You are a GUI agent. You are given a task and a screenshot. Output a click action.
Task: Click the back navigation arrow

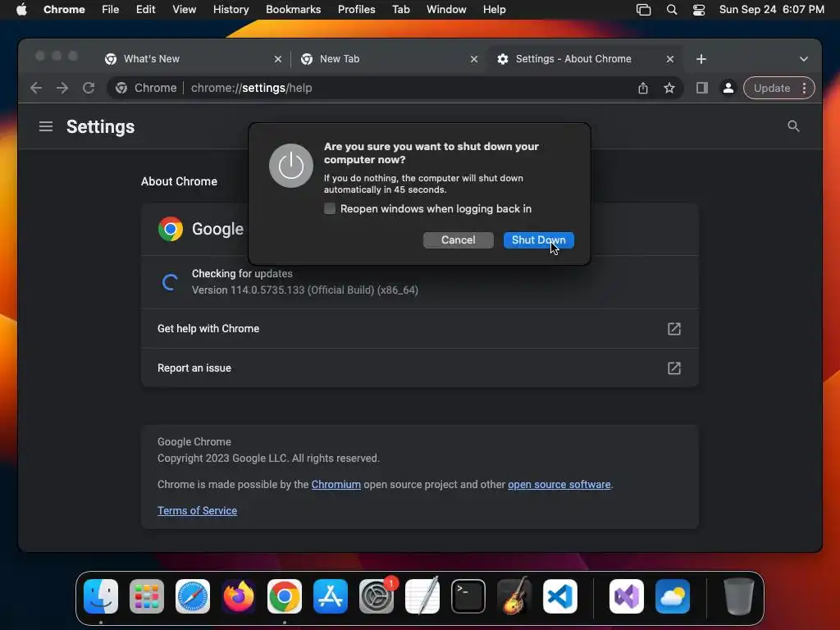pyautogui.click(x=36, y=88)
